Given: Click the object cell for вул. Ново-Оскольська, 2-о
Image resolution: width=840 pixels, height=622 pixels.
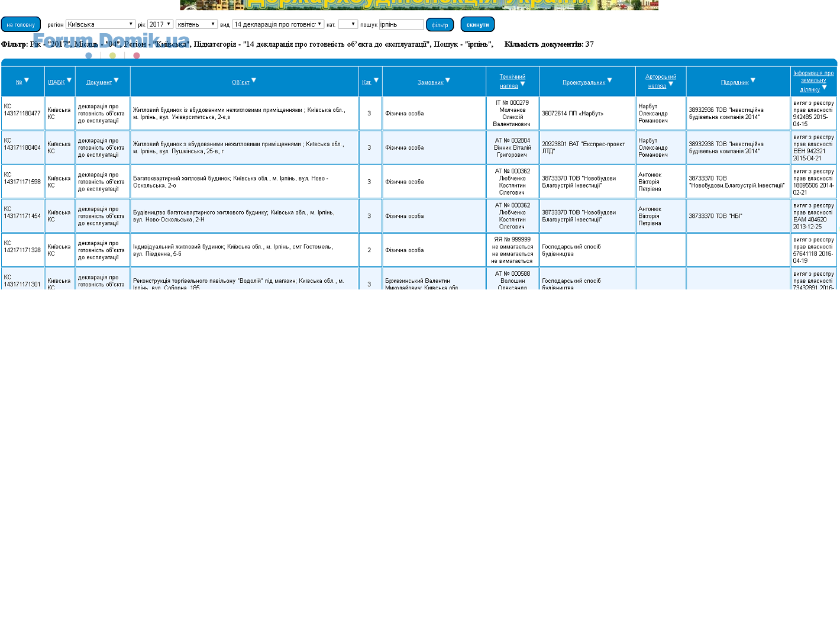Looking at the screenshot, I should point(244,182).
